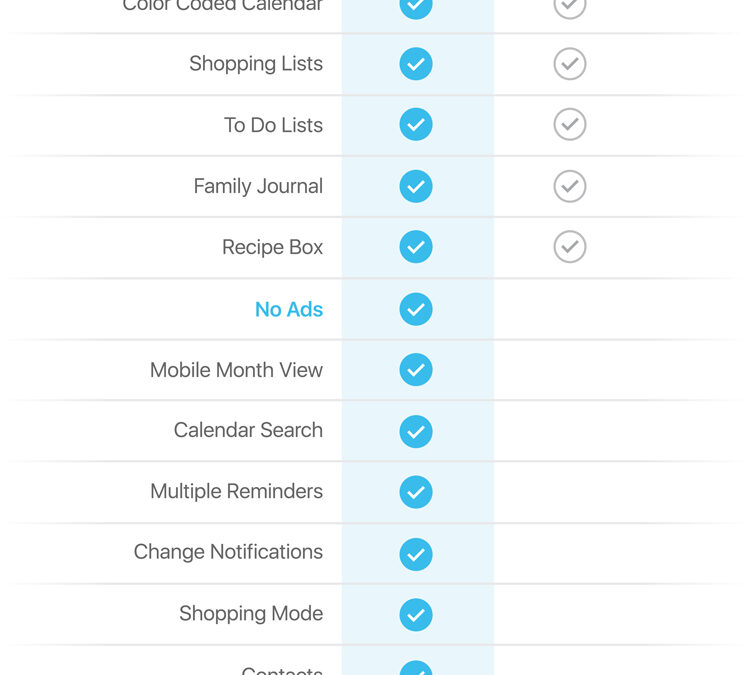Viewport: 750px width, 675px height.
Task: Click the No Ads highlighted feature label
Action: pyautogui.click(x=289, y=310)
